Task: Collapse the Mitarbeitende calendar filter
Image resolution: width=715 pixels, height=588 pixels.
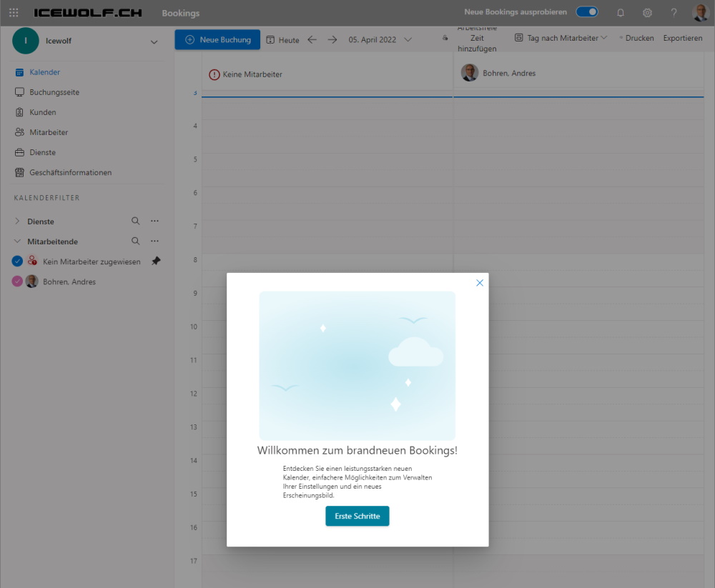Action: pyautogui.click(x=17, y=241)
